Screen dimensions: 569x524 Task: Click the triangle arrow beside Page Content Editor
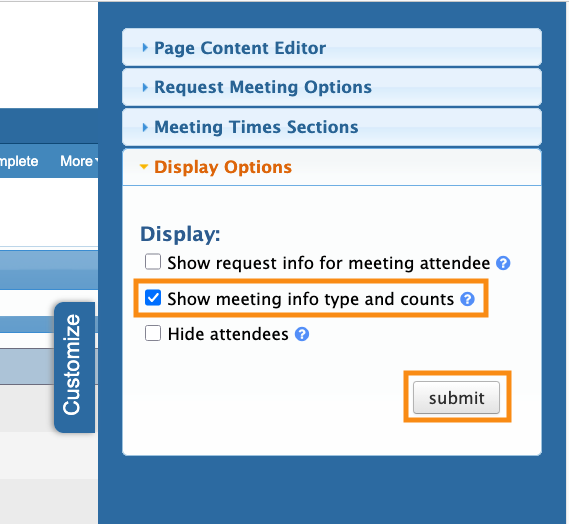(145, 48)
